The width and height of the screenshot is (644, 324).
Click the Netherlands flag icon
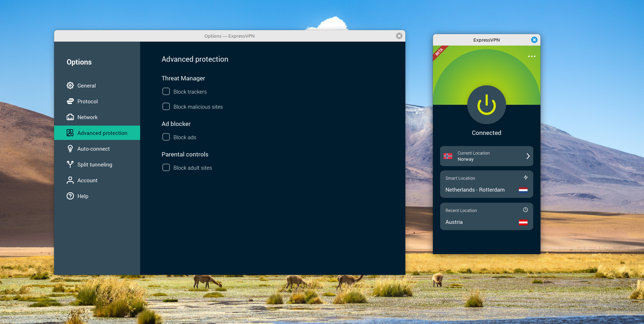click(523, 189)
